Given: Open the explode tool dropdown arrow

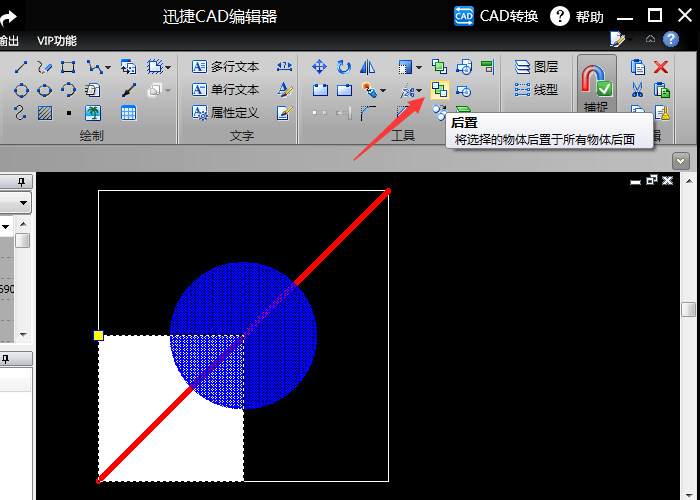Looking at the screenshot, I should click(x=383, y=91).
